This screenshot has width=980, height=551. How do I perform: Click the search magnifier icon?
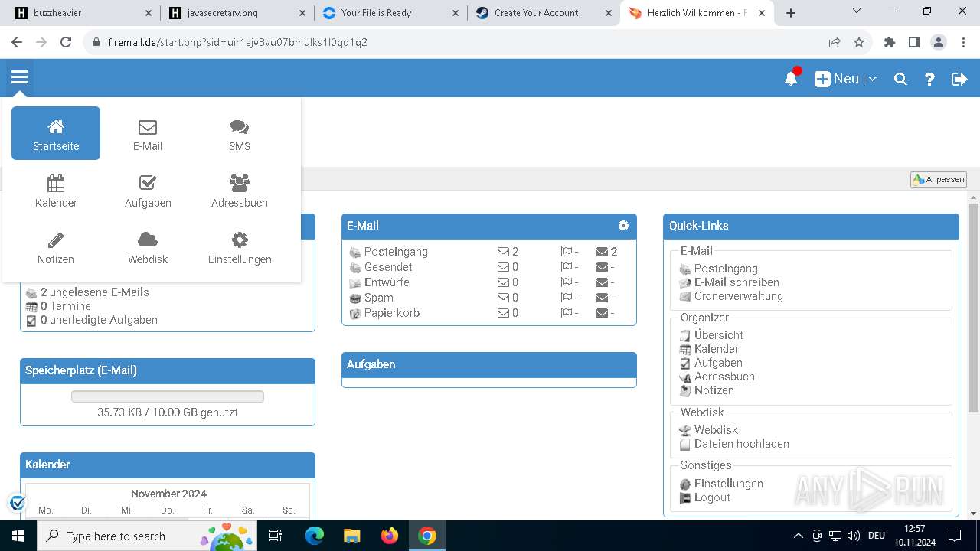pyautogui.click(x=900, y=79)
